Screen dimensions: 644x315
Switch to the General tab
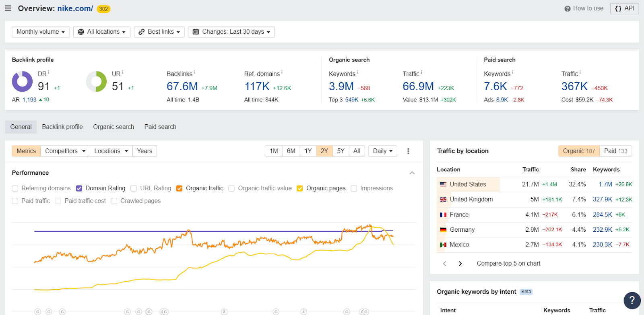coord(21,127)
